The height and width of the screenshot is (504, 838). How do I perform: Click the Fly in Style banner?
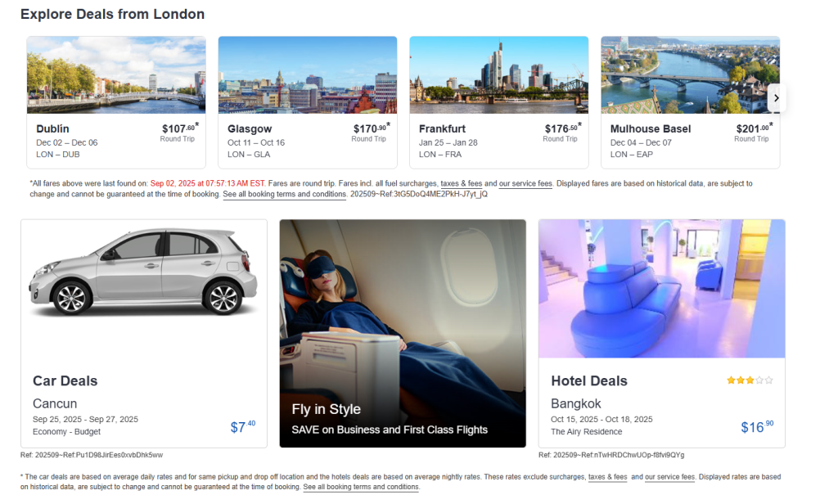[403, 334]
